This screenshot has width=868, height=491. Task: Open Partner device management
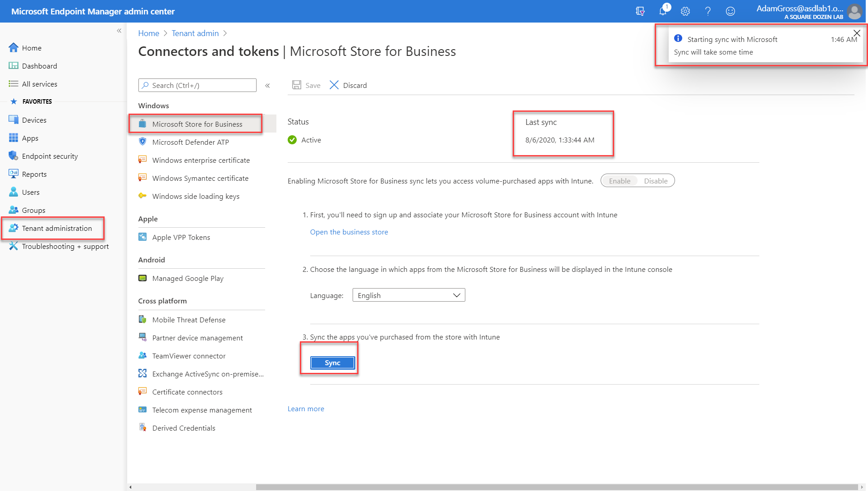197,338
